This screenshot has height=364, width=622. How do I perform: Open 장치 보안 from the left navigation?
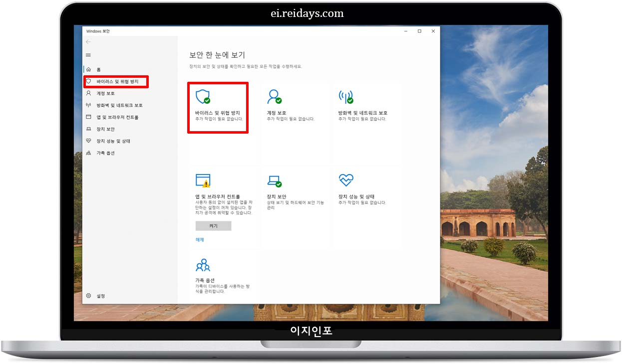pyautogui.click(x=106, y=129)
